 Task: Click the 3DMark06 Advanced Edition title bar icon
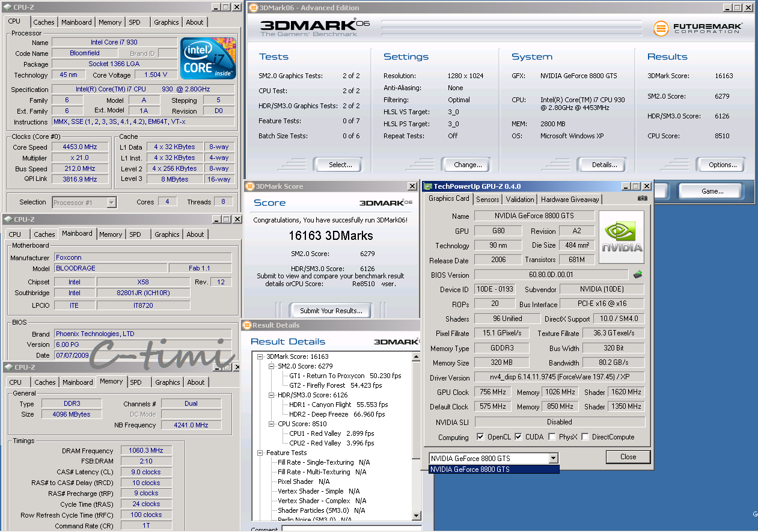click(x=253, y=8)
